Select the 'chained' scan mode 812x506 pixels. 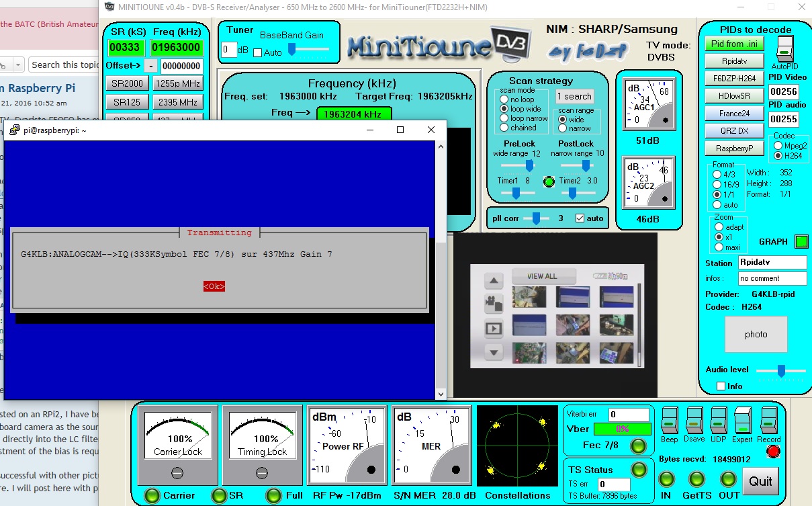504,128
